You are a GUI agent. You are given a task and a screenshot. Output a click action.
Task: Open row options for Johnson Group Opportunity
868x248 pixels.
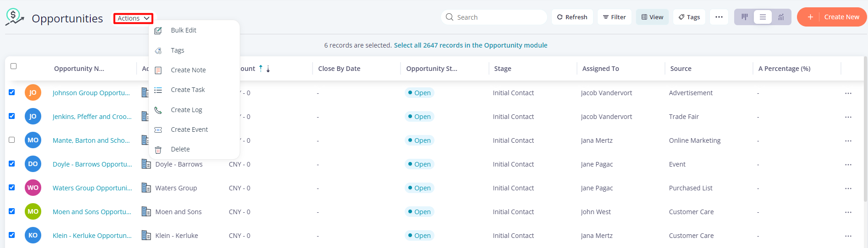(x=848, y=93)
